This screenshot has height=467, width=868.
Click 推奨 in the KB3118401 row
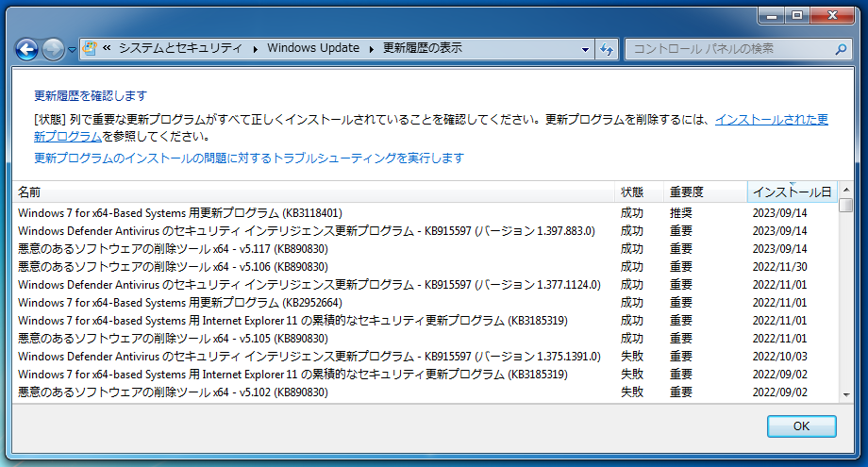[681, 213]
